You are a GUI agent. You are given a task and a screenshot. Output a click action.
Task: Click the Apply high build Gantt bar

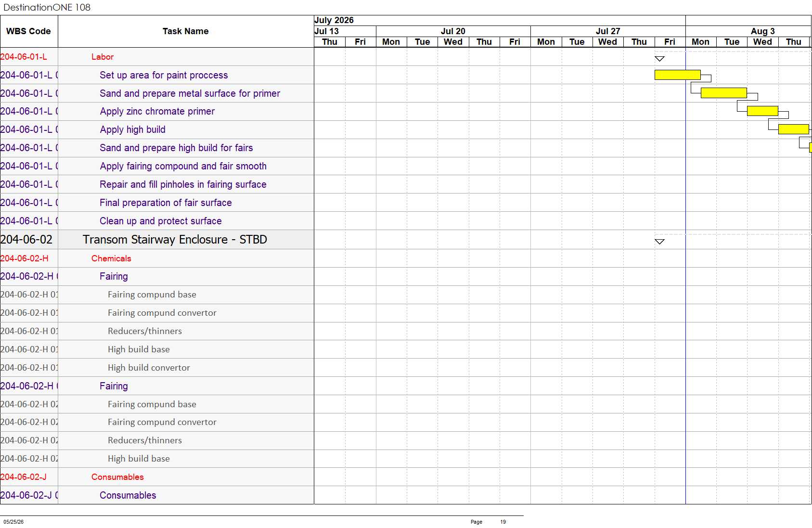(x=793, y=129)
